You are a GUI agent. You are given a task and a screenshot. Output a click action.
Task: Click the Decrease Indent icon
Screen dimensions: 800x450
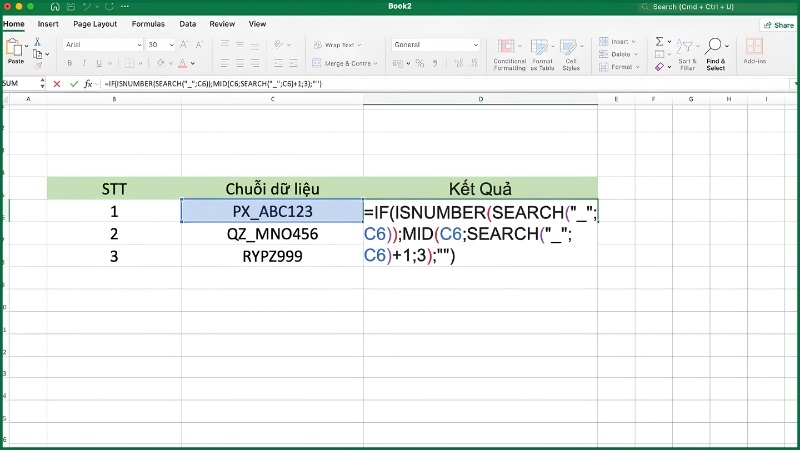point(278,63)
